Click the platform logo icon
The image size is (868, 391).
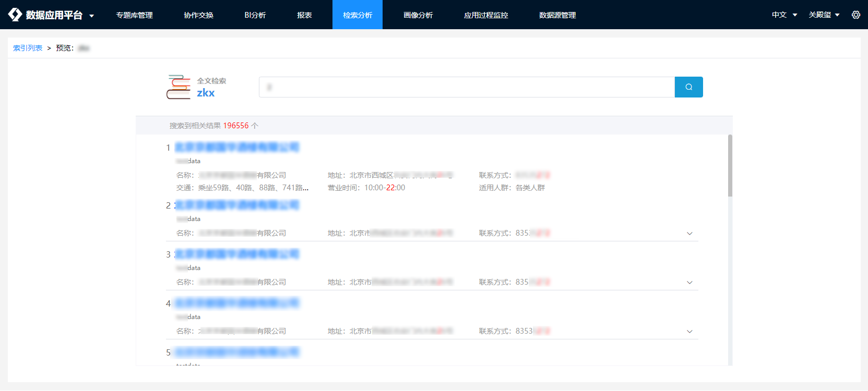pyautogui.click(x=15, y=15)
